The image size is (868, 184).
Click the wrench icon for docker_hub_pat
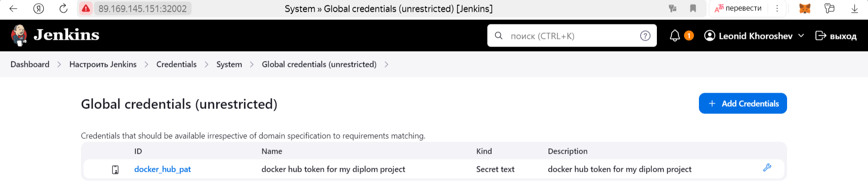[767, 168]
